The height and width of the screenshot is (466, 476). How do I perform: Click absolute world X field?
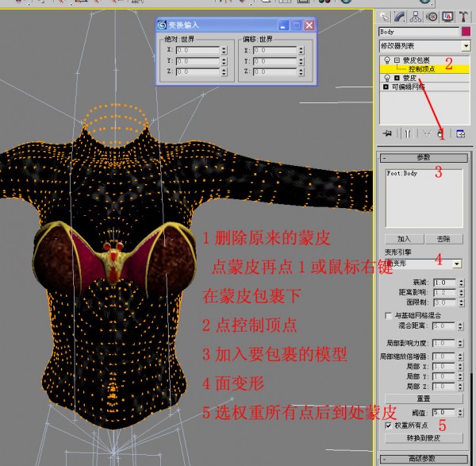coord(198,50)
